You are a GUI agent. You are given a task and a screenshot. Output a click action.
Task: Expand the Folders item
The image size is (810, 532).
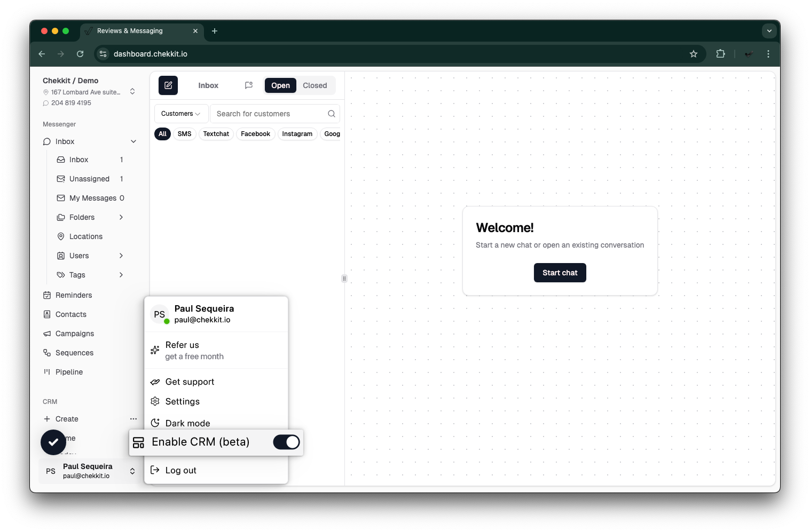click(121, 217)
